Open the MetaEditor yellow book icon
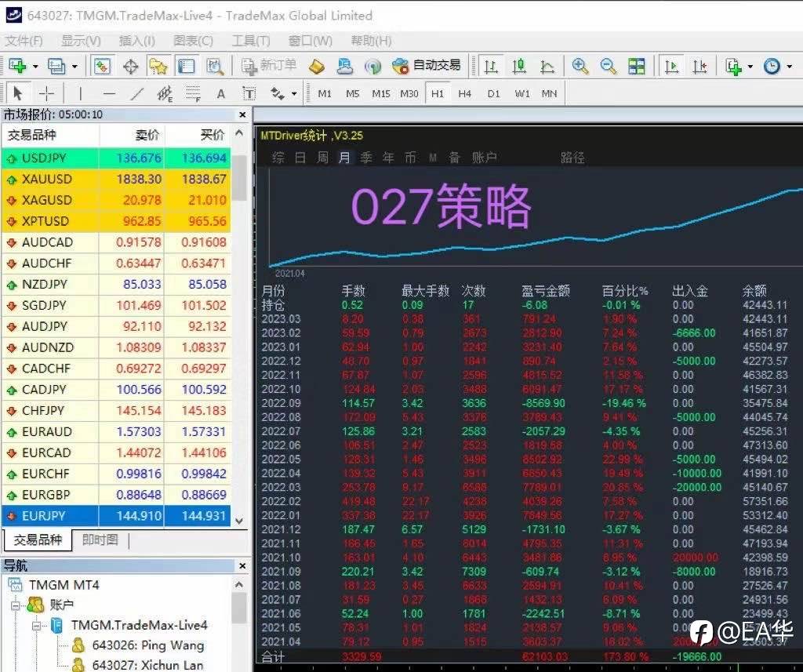The image size is (803, 672). (x=317, y=66)
